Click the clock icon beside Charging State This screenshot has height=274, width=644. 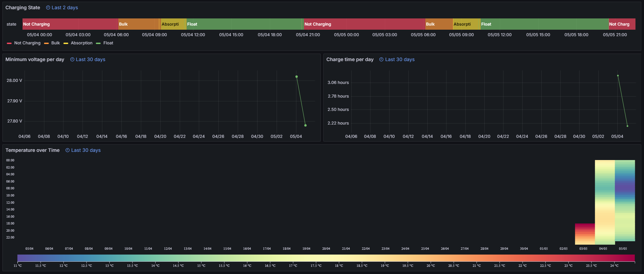[x=48, y=8]
